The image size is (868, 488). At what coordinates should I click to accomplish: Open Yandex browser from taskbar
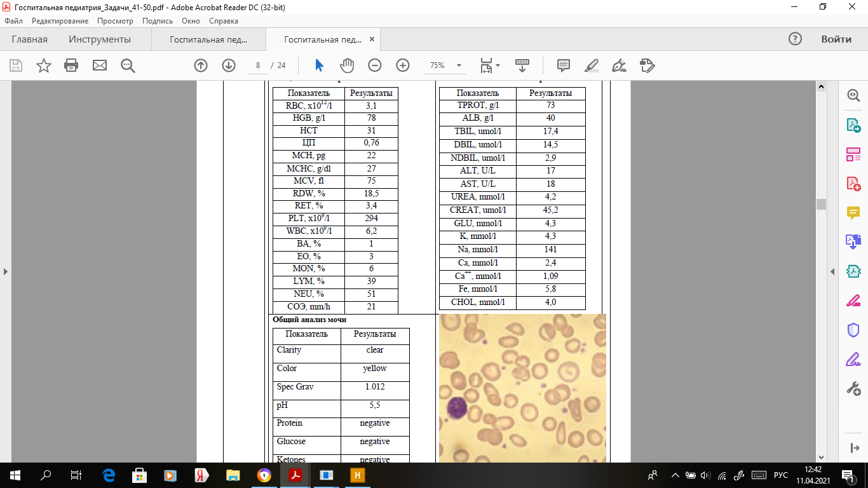tap(202, 475)
